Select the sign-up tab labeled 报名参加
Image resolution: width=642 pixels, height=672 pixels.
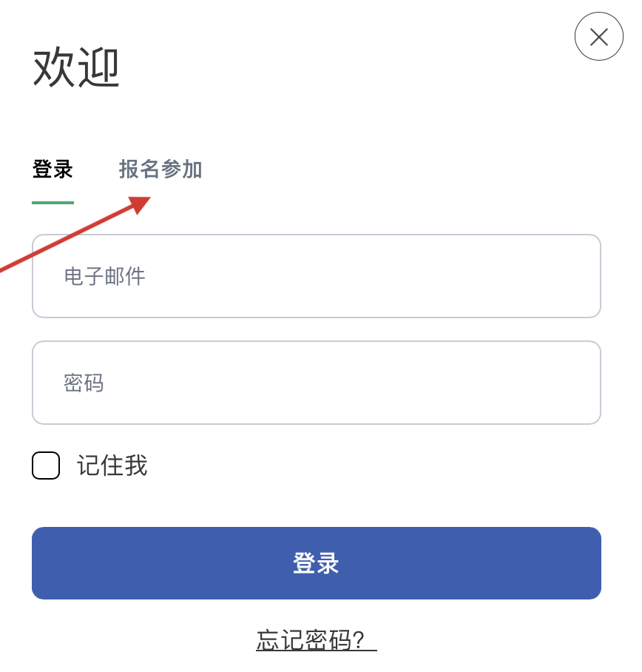(x=160, y=169)
